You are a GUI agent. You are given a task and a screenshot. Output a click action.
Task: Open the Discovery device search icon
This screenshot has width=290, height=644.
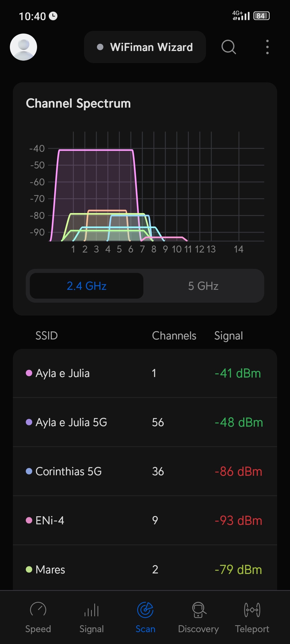pyautogui.click(x=199, y=610)
